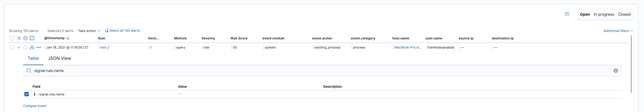Screen dimensions: 644x112
Task: Click the sort arrow beside @timestamp
Action: click(x=68, y=38)
